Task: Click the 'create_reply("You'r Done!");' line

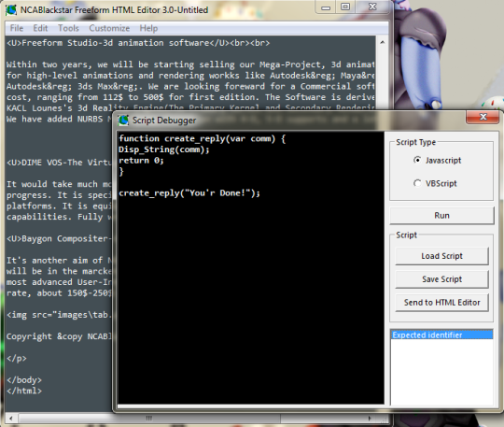Action: (189, 193)
